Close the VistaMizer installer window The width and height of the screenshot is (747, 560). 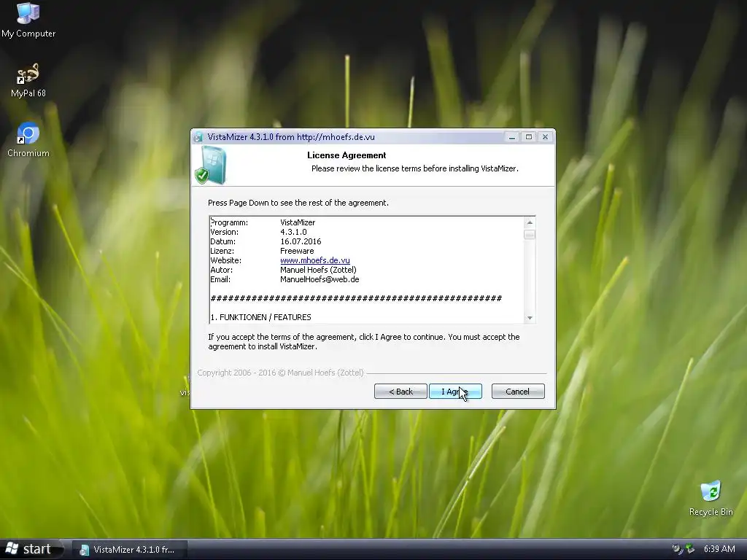[545, 137]
